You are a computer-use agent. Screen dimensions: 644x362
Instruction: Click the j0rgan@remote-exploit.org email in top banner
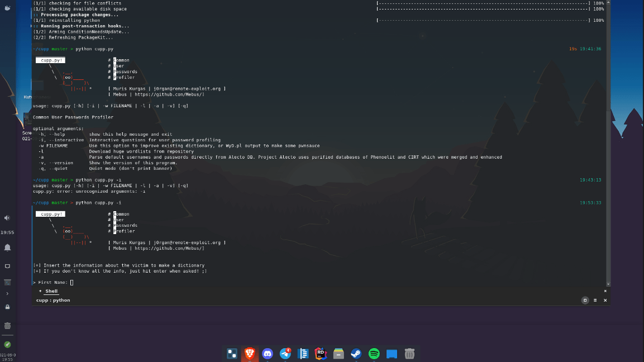tap(187, 89)
